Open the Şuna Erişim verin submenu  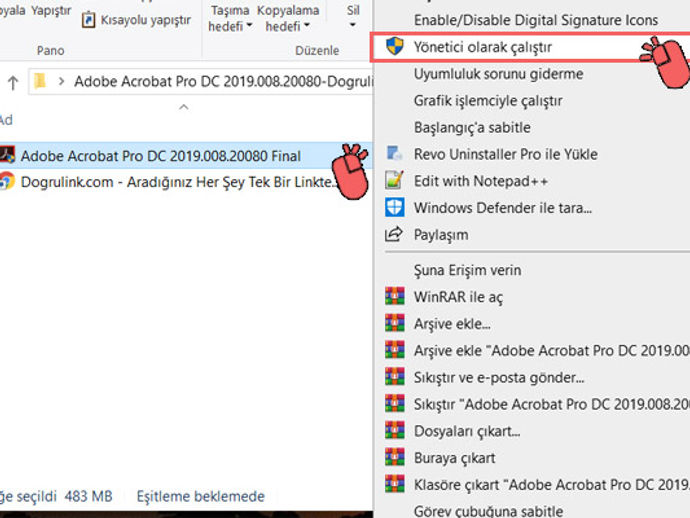coord(467,270)
